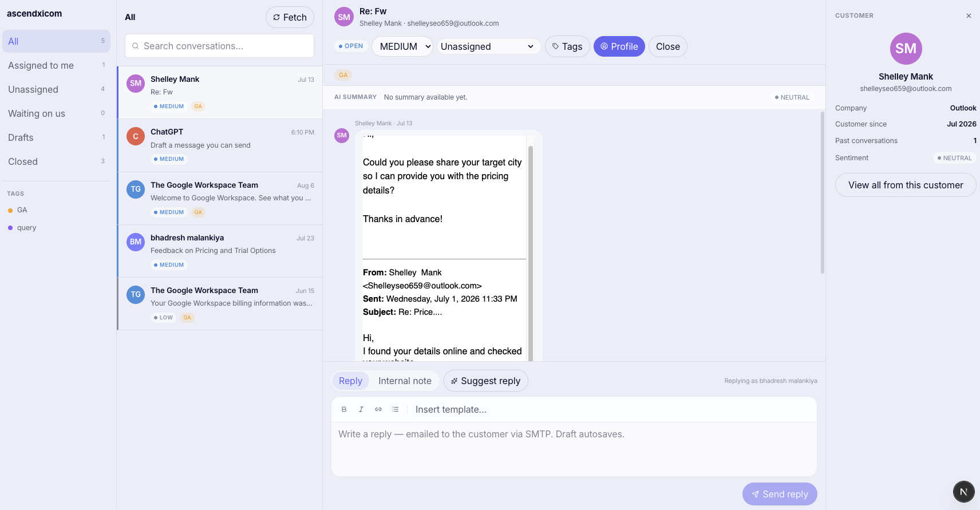
Task: Open the Unassigned conversations view
Action: click(x=56, y=89)
